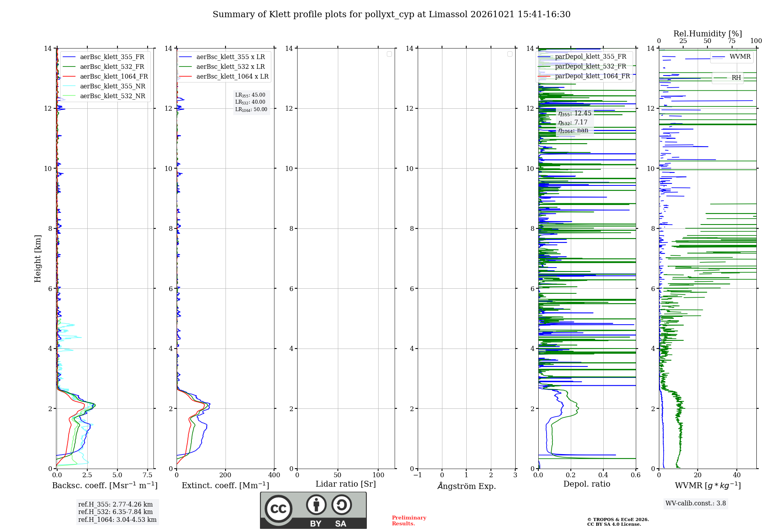Click the red Preliminary Results text
The height and width of the screenshot is (532, 783).
tap(409, 521)
